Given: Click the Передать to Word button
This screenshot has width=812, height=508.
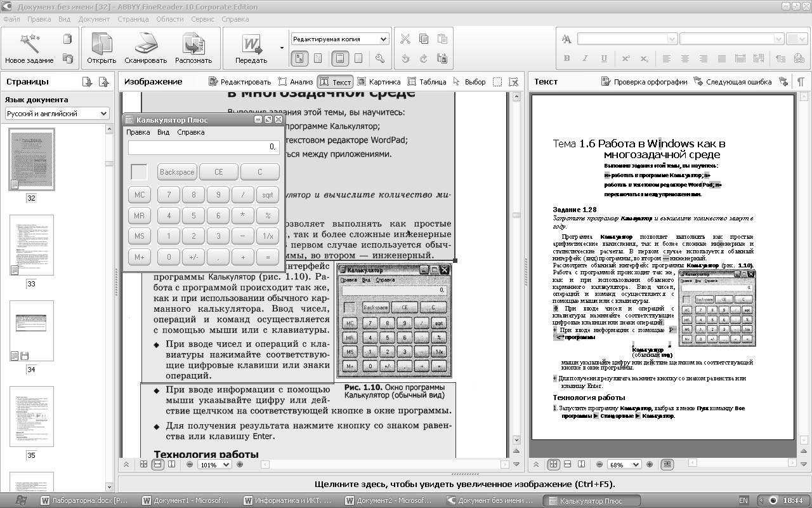Looking at the screenshot, I should click(251, 48).
